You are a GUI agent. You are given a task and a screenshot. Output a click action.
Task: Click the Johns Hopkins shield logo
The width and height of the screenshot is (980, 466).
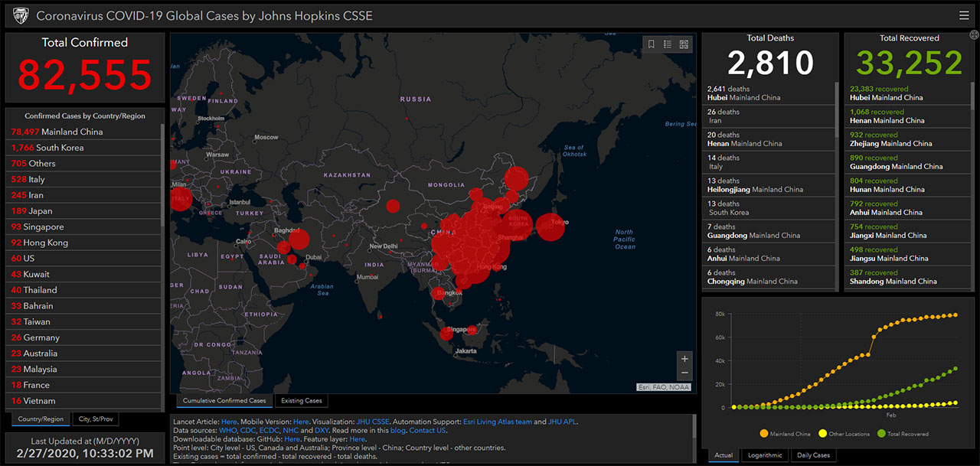pos(21,15)
